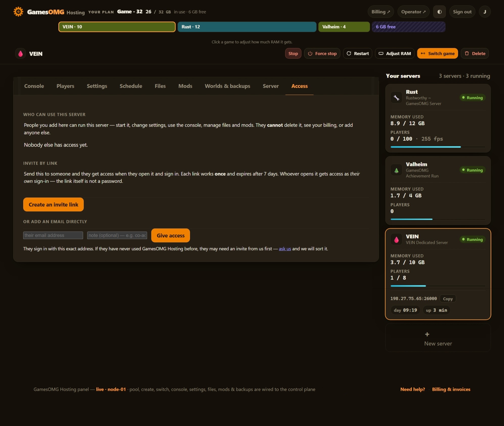Screen dimensions: 504x426
Task: Open Billing & invoices footer link
Action: point(451,389)
